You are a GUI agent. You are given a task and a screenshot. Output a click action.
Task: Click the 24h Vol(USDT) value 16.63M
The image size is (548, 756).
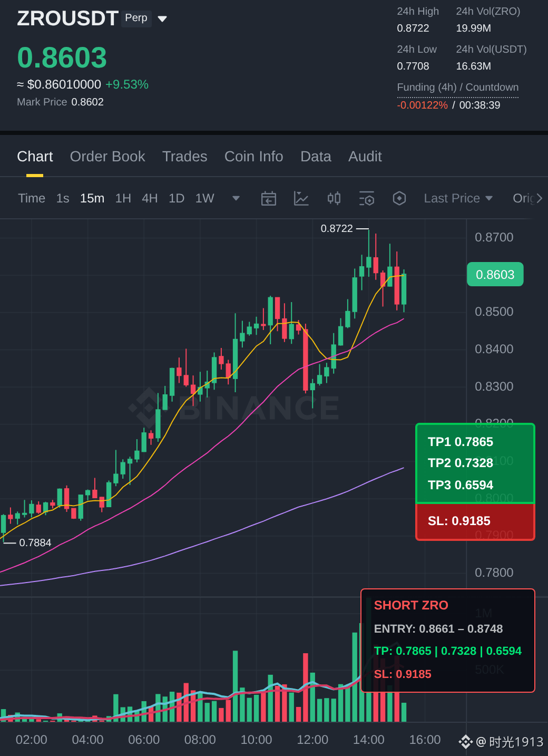[474, 66]
